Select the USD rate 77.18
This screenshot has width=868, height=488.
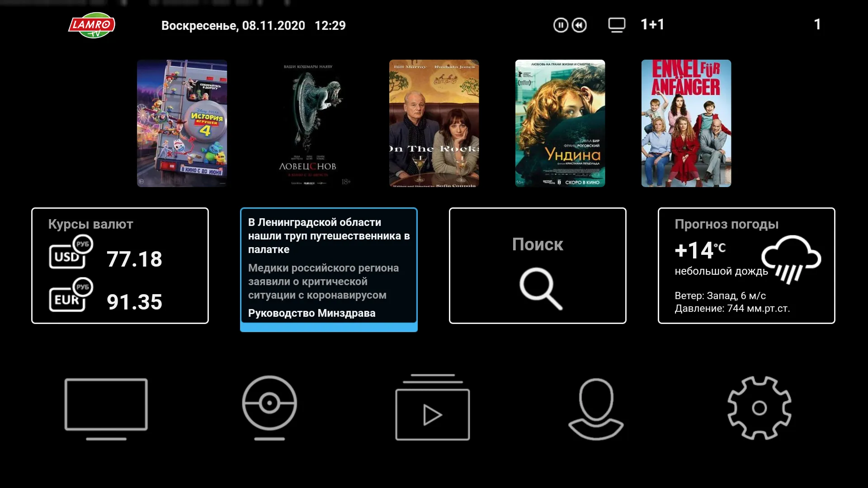pos(134,259)
